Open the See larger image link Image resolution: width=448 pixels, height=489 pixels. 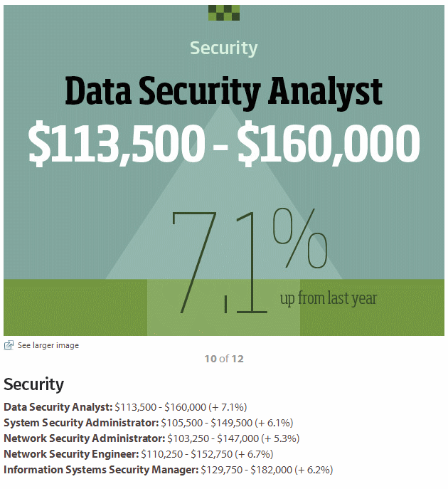48,345
